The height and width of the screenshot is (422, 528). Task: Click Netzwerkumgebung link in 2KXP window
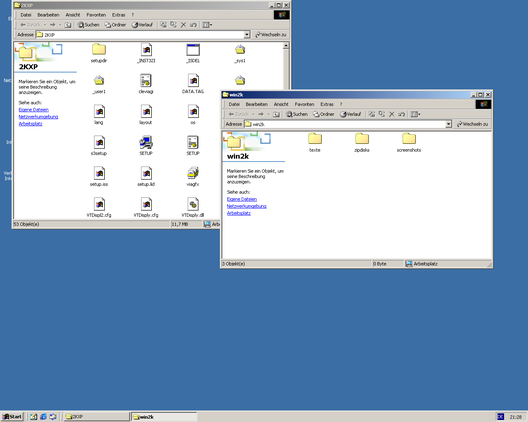coord(38,117)
